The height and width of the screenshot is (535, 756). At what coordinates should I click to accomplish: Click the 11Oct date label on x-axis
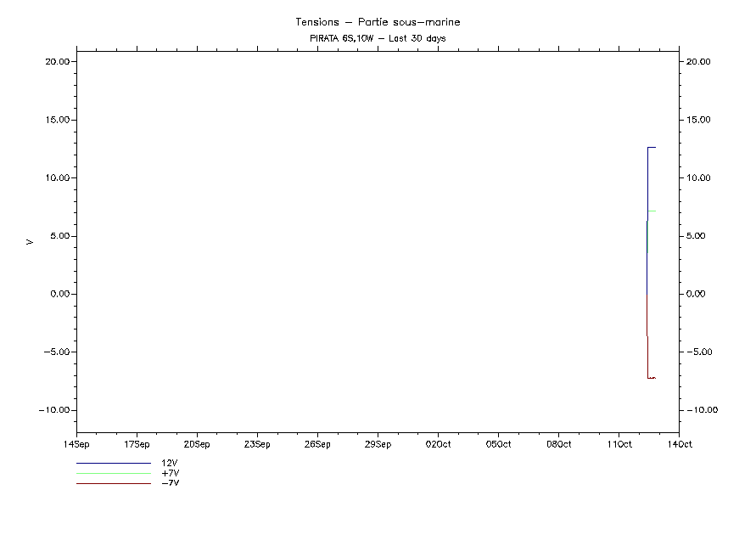pos(619,443)
